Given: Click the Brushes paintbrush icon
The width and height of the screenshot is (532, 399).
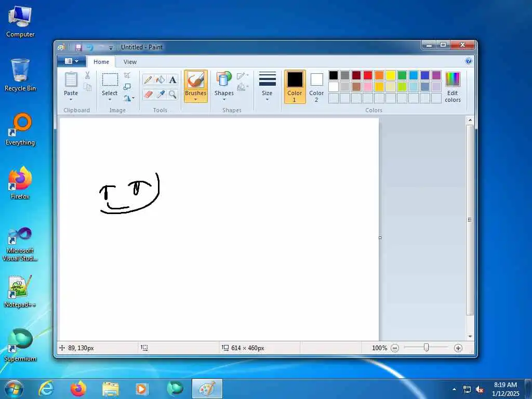Looking at the screenshot, I should (x=196, y=80).
